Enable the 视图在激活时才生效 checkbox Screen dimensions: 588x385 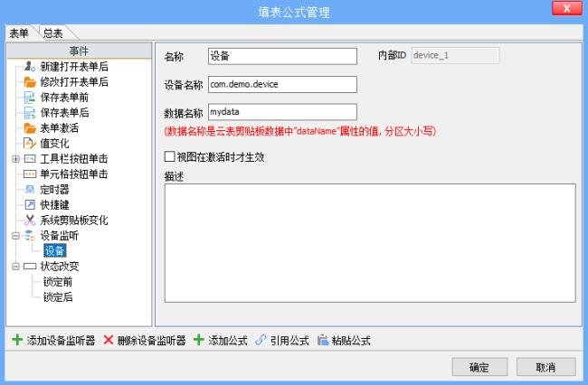tap(169, 156)
